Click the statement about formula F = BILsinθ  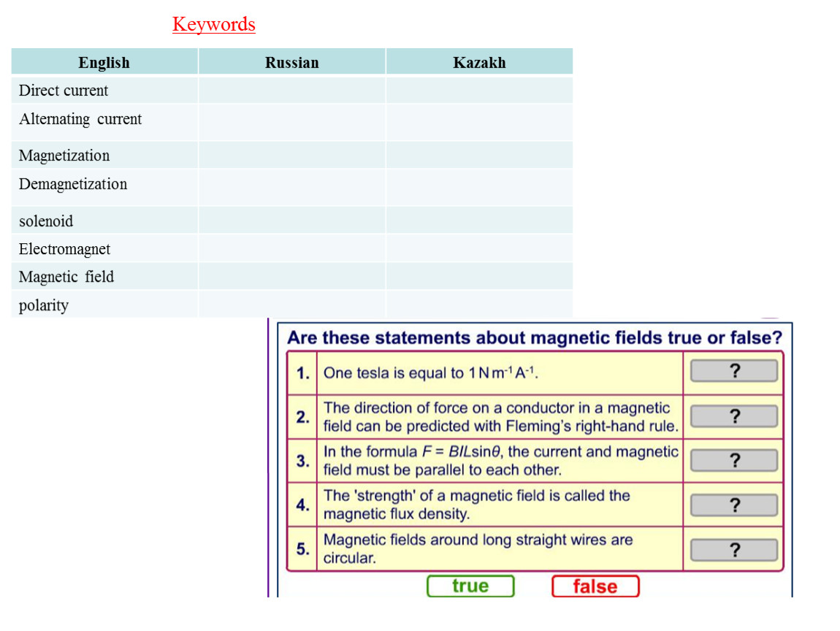pos(501,461)
